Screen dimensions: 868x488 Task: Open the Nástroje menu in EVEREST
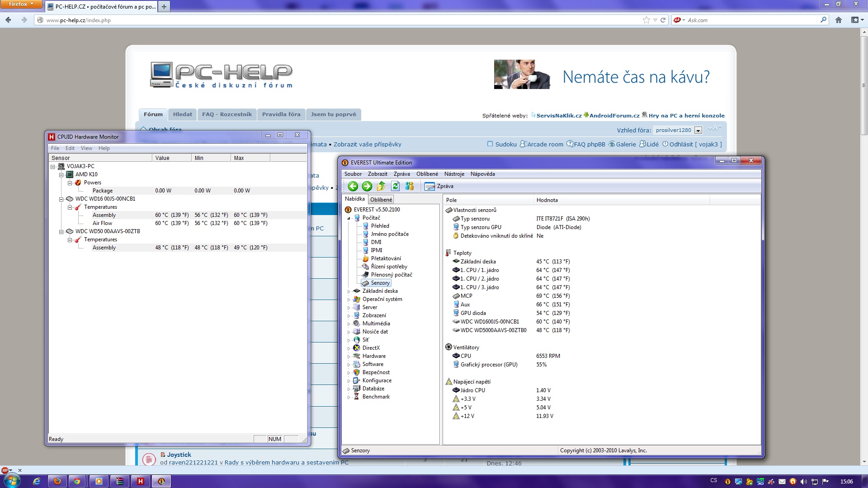[454, 174]
